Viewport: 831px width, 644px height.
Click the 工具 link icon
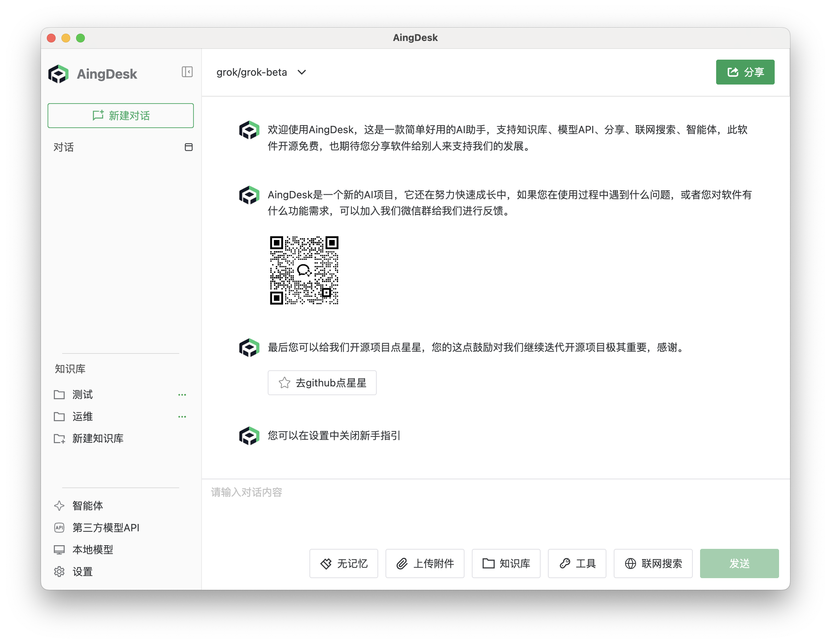click(565, 564)
